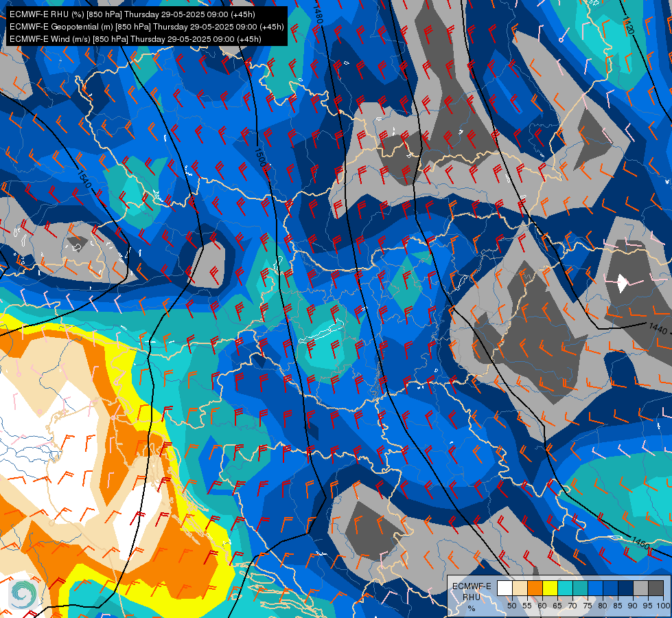
Task: Click the ECMWF-E Wind (m/s) header line
Action: [135, 39]
